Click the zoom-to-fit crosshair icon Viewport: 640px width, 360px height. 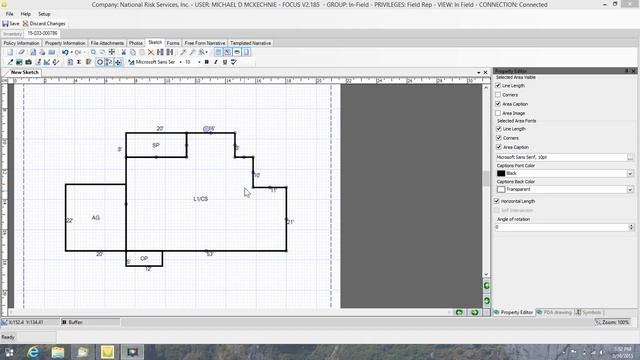coord(111,52)
